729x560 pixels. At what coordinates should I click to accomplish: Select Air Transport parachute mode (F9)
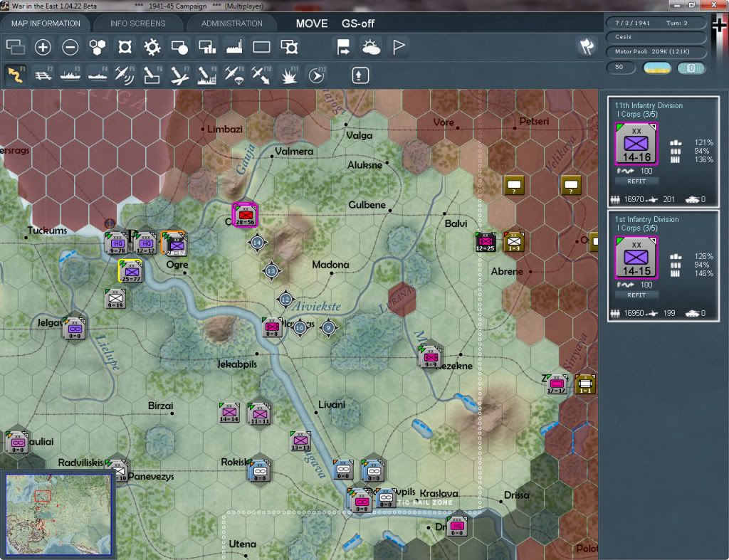pos(234,75)
